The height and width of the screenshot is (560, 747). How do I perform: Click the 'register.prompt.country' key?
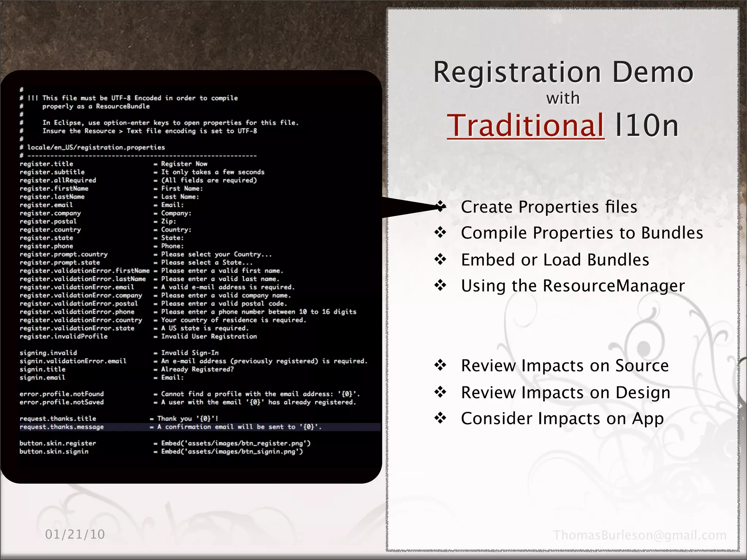coord(64,254)
